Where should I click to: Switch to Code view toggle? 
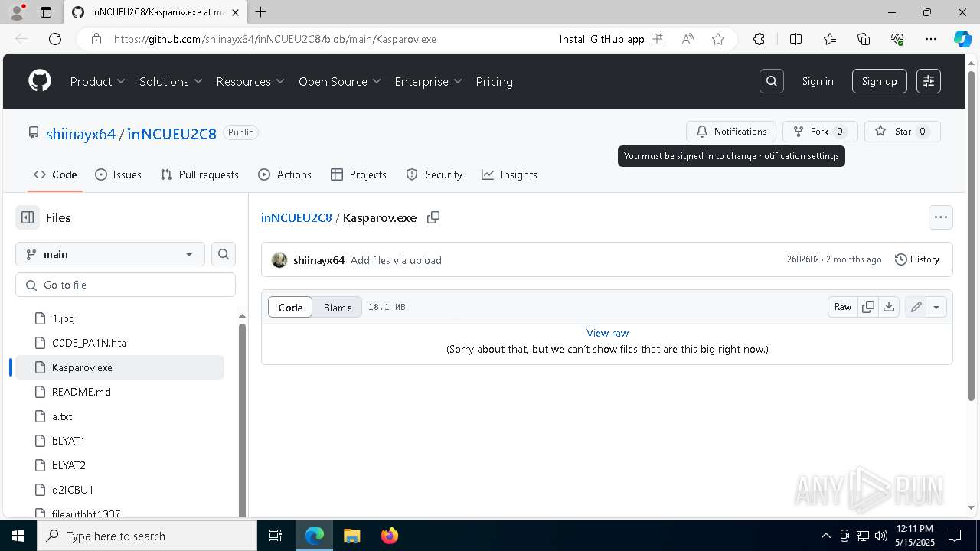[x=290, y=307]
